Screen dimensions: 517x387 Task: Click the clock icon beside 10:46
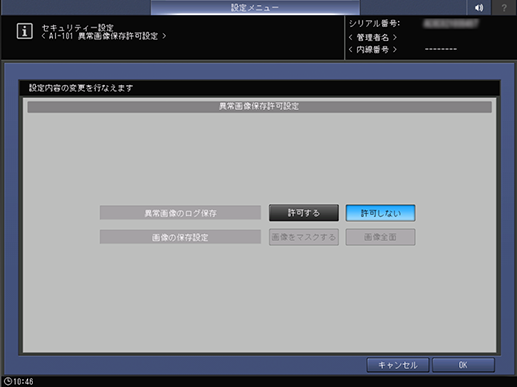(x=8, y=381)
